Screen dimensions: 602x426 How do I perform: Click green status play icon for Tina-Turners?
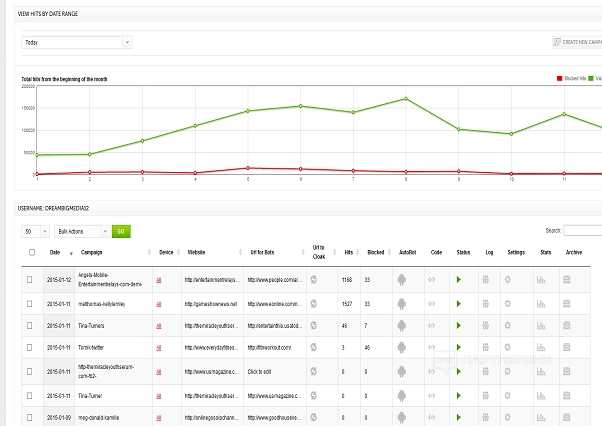(459, 326)
